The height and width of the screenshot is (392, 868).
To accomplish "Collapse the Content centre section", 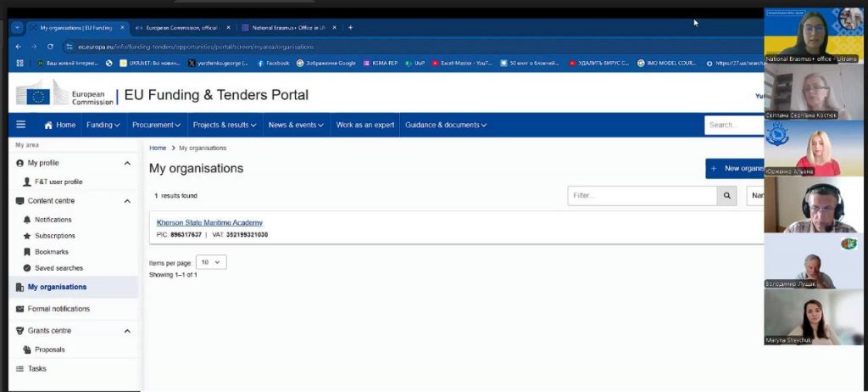I will click(127, 201).
